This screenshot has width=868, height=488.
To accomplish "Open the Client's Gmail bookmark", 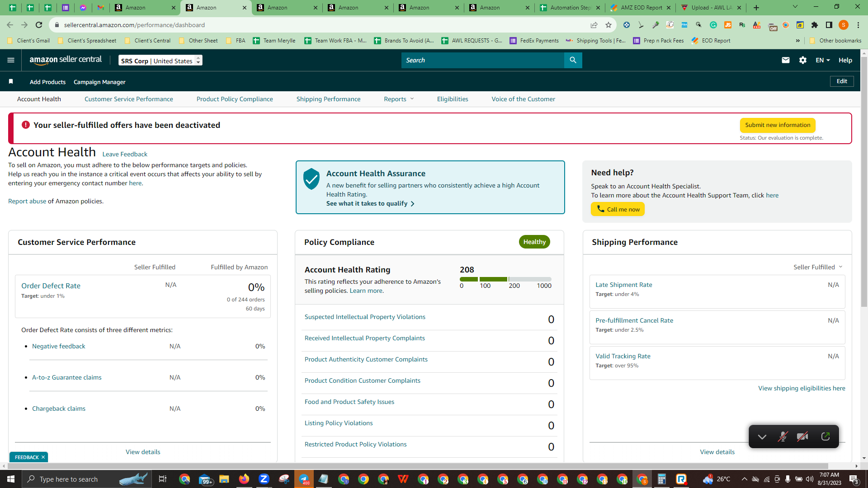I will pyautogui.click(x=29, y=41).
